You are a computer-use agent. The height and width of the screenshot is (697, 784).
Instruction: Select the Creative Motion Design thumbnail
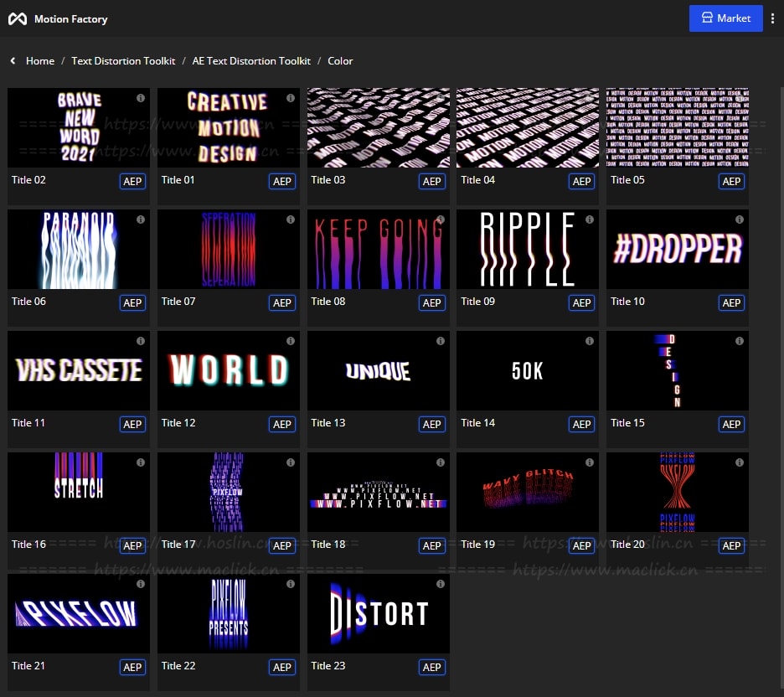229,127
